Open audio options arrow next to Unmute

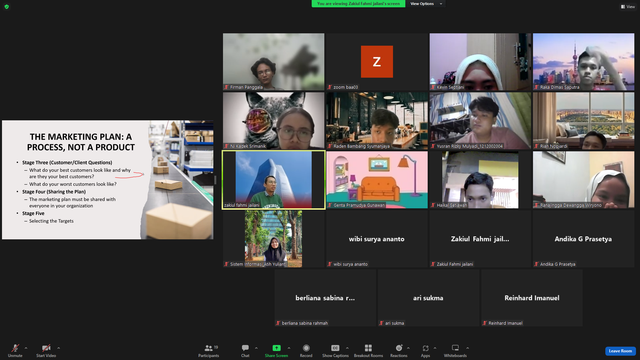[26, 348]
